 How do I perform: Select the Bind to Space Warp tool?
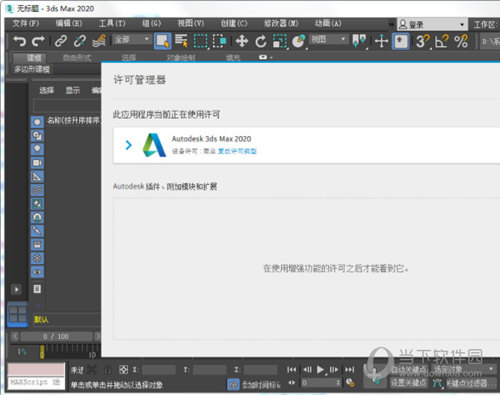[99, 41]
